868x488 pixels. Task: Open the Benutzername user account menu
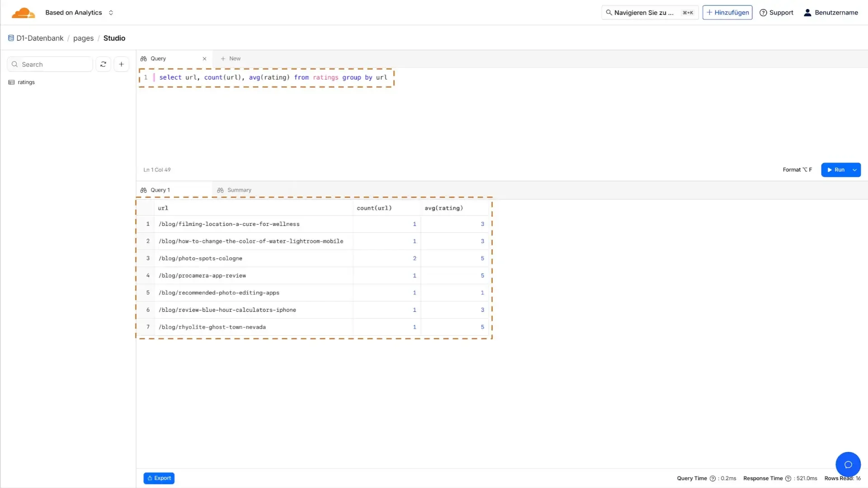(x=830, y=13)
